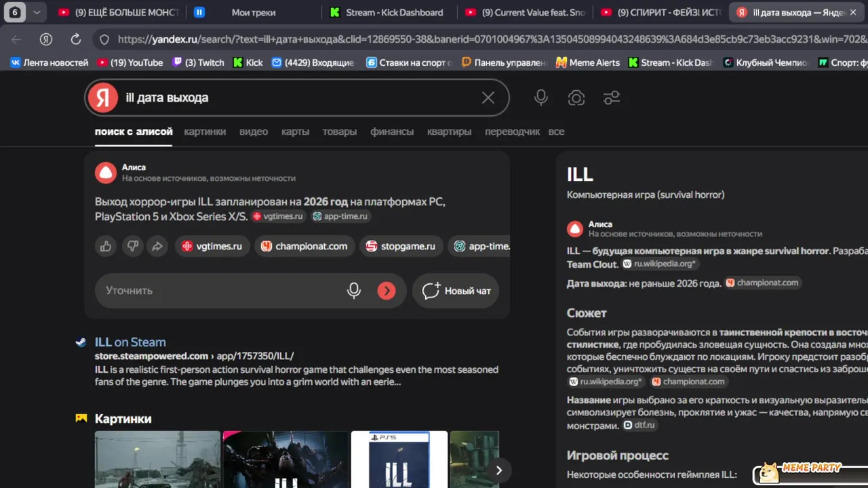Open vgtimes.ru source chip

[212, 246]
